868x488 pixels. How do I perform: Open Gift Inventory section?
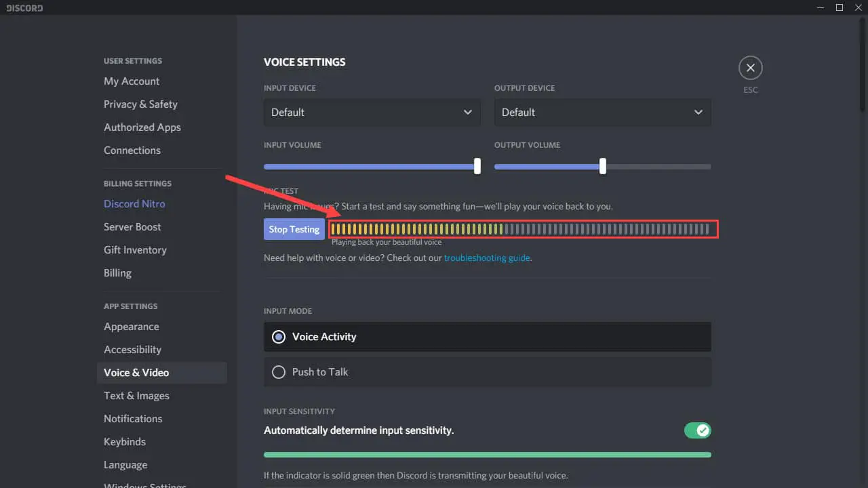[135, 250]
